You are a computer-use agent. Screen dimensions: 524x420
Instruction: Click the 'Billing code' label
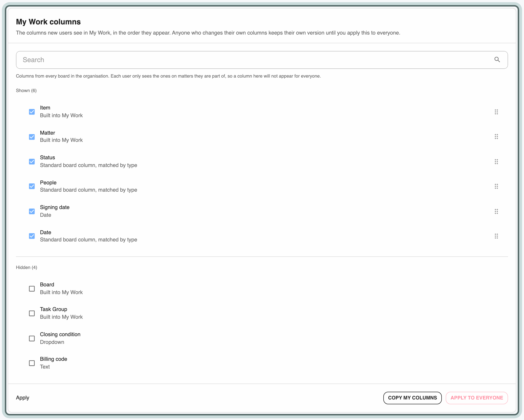(x=53, y=359)
